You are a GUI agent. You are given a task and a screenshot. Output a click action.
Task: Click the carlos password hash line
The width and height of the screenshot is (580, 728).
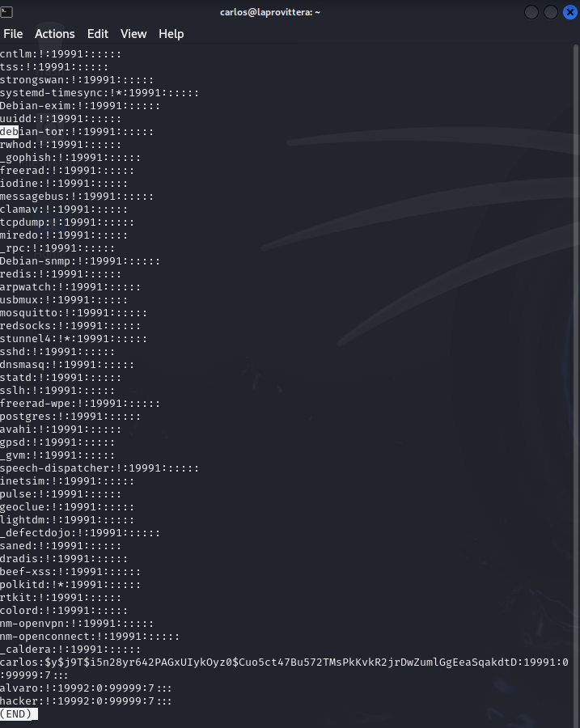pos(284,669)
